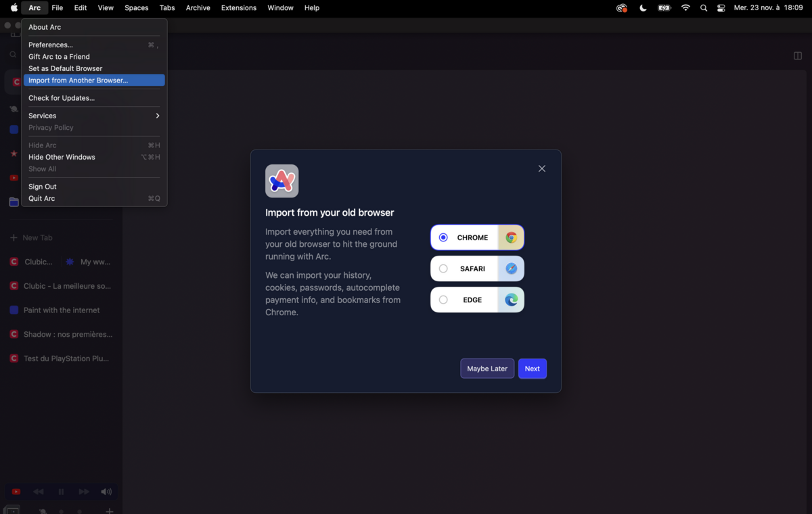Click the pinned YouTube favicon in sidebar

14,178
